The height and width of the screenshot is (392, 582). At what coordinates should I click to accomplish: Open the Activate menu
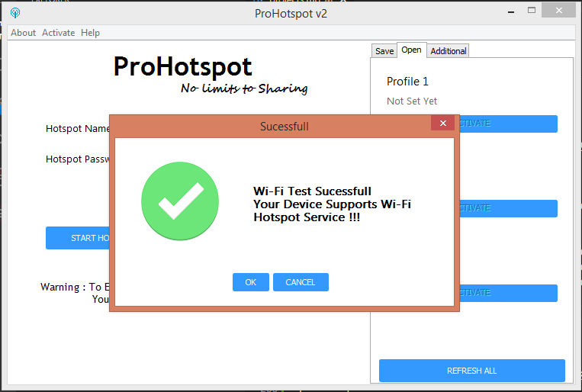pyautogui.click(x=58, y=33)
